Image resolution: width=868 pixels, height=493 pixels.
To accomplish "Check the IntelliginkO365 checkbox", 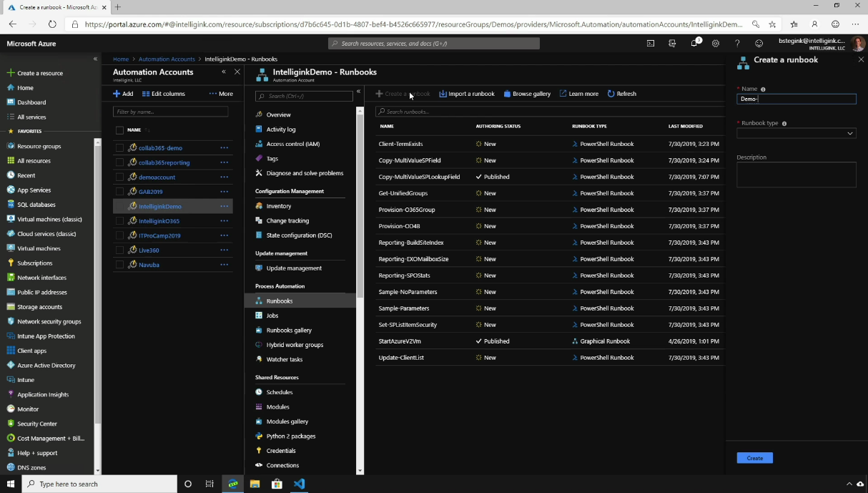I will pyautogui.click(x=119, y=221).
